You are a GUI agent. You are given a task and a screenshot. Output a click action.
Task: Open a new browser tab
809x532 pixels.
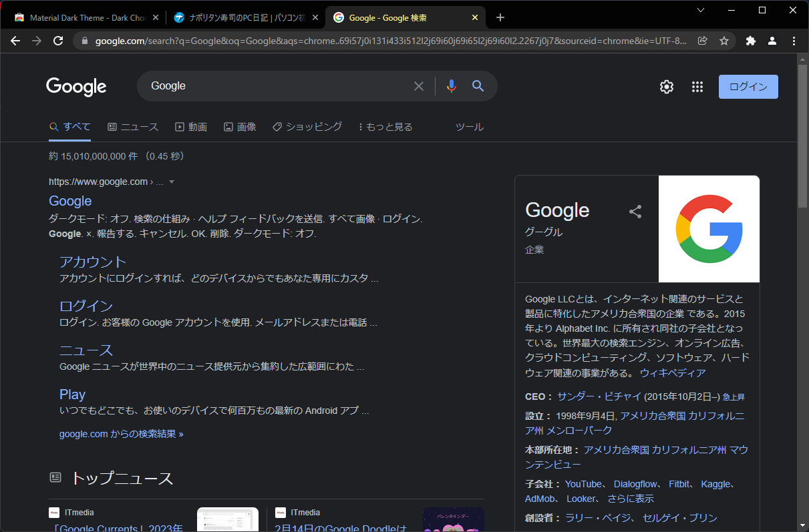tap(500, 17)
